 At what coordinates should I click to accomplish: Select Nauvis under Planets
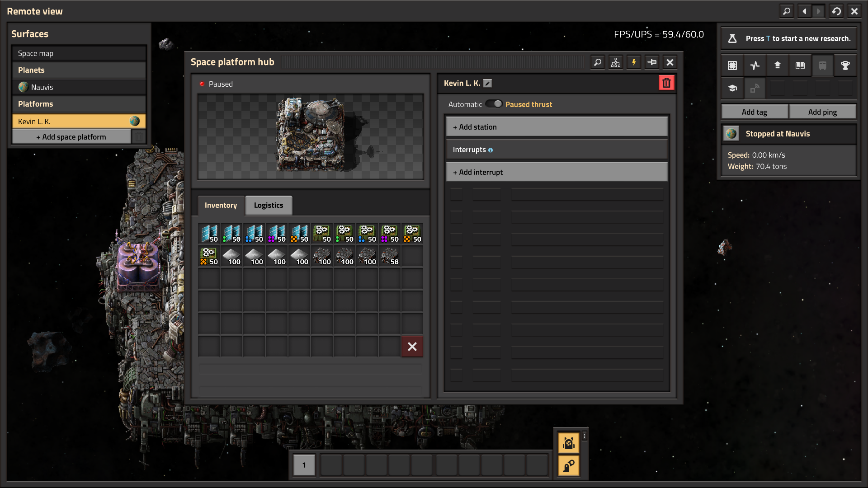click(79, 87)
